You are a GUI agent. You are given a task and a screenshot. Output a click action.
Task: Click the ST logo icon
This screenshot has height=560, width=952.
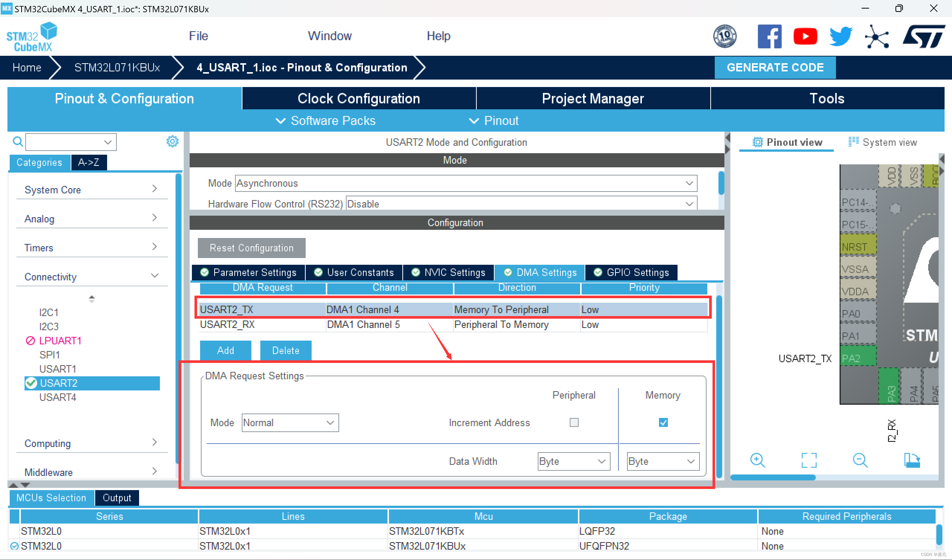924,36
